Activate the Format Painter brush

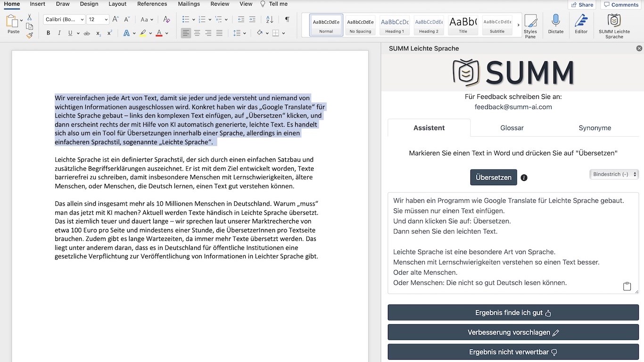(30, 35)
